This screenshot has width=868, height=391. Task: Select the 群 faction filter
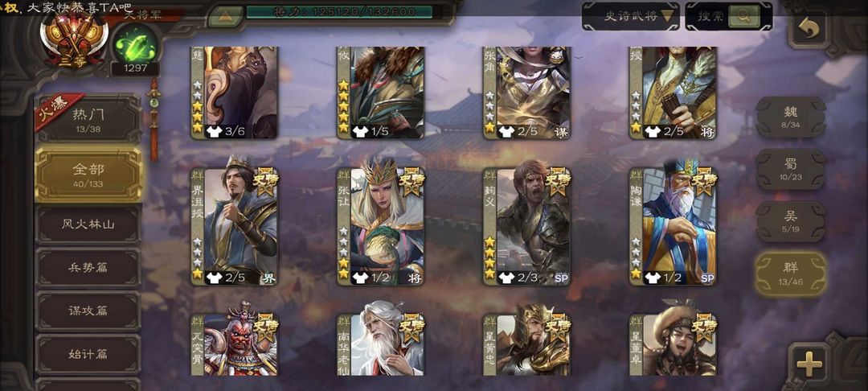[x=791, y=274]
